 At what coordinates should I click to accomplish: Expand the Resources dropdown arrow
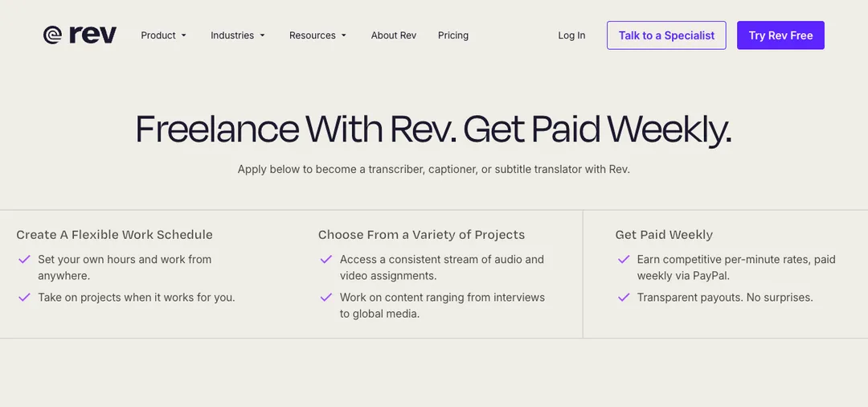click(344, 35)
